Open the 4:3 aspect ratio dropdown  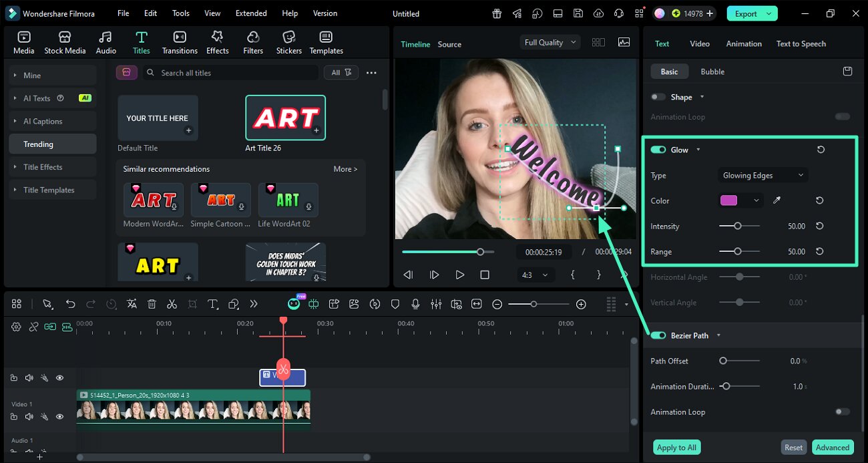pos(536,275)
